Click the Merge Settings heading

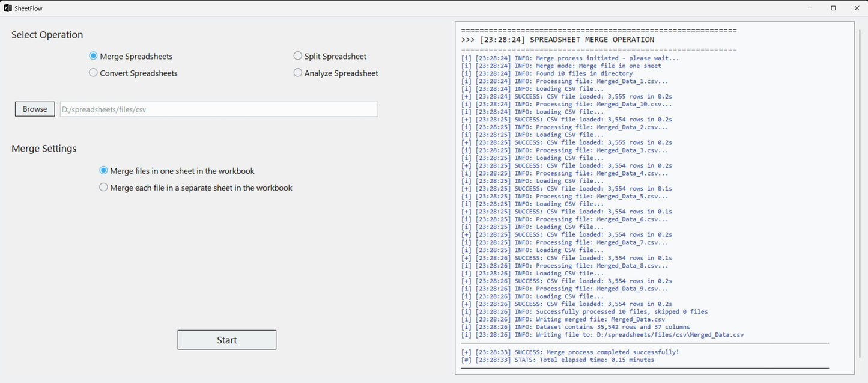tap(44, 148)
